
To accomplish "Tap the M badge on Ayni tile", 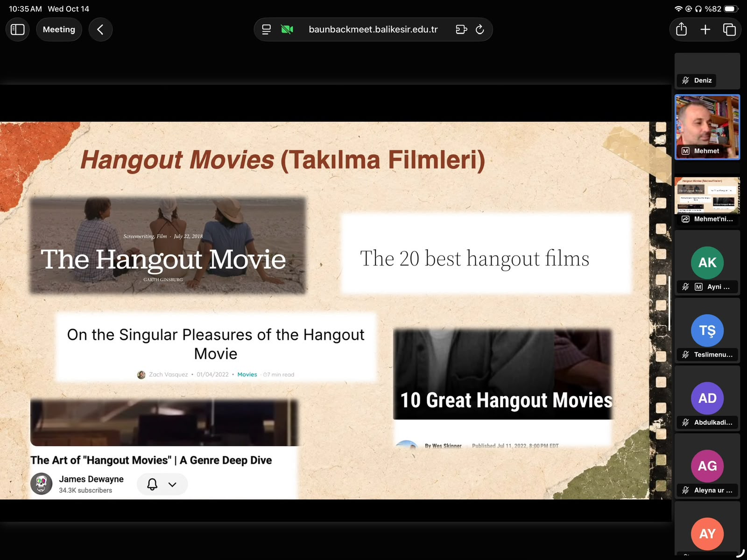I will click(x=698, y=287).
